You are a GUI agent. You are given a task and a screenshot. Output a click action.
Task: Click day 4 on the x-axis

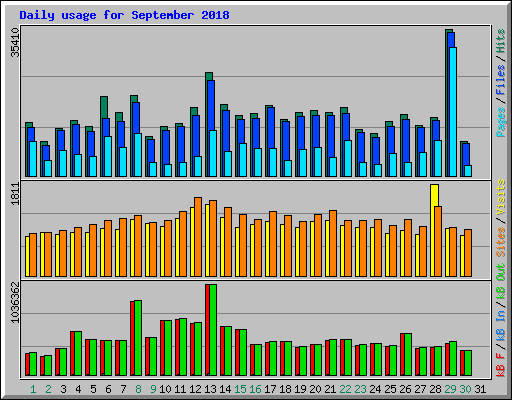(x=78, y=389)
